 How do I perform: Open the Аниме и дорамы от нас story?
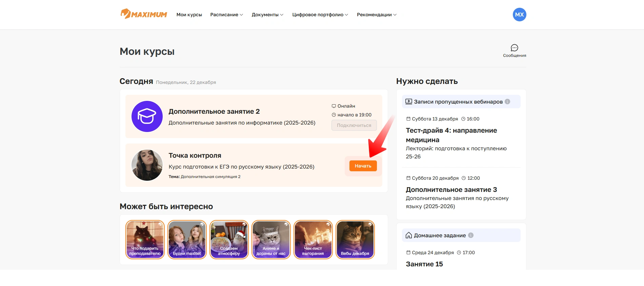271,240
